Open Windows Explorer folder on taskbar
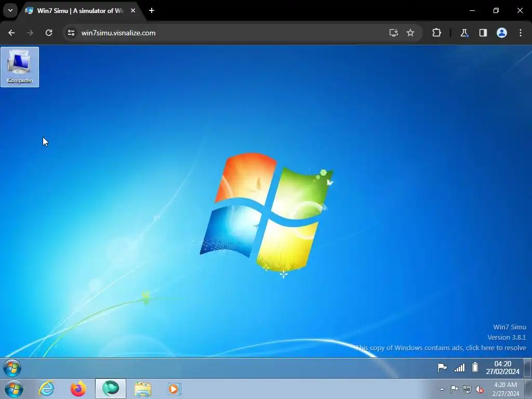The height and width of the screenshot is (399, 532). pos(143,389)
